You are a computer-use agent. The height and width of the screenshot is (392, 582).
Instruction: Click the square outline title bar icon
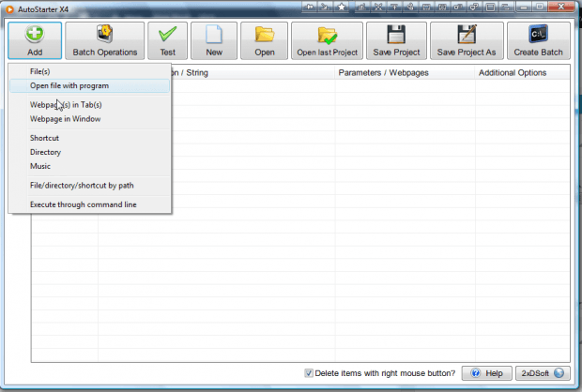[x=490, y=7]
